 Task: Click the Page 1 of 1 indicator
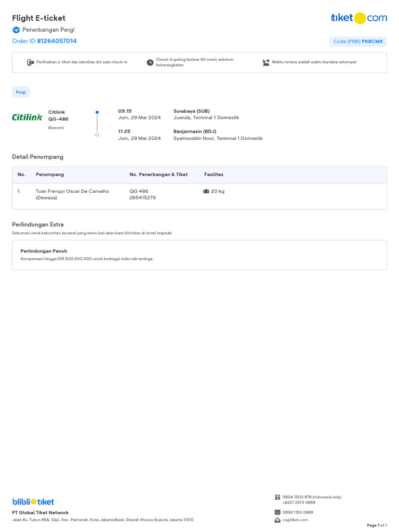(x=377, y=525)
